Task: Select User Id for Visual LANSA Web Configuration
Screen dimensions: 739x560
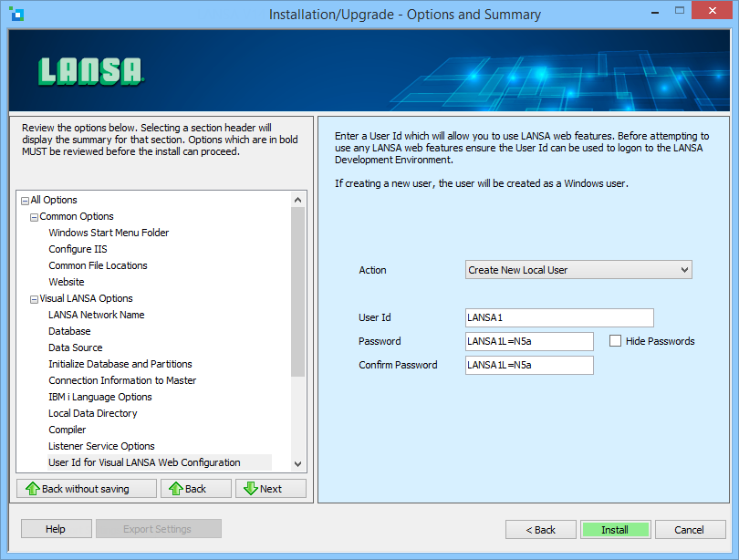Action: [144, 462]
